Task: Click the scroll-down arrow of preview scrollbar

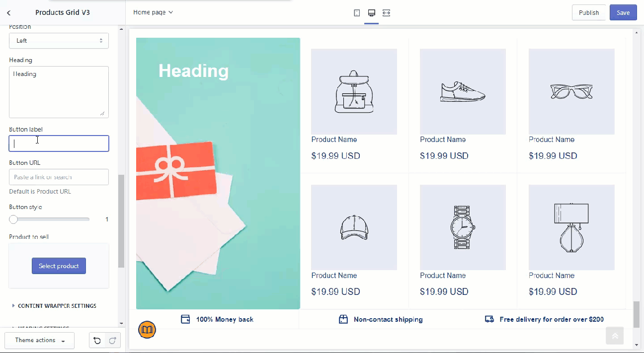Action: [637, 345]
